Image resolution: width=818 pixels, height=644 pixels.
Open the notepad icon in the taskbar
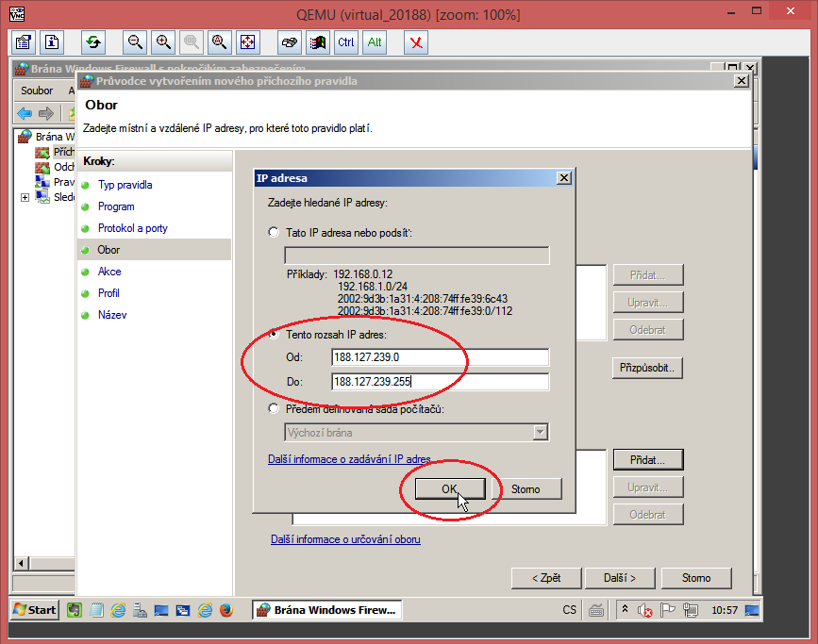96,609
